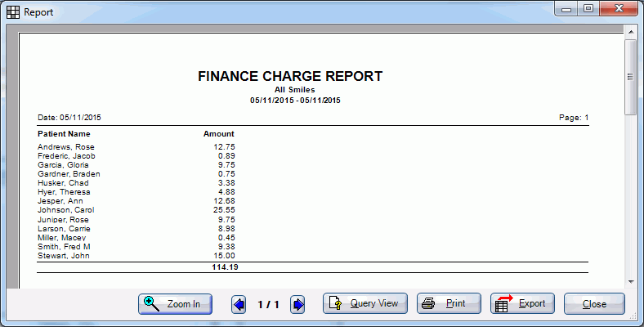Maximize the Report window
This screenshot has width=644, height=327.
[588, 9]
